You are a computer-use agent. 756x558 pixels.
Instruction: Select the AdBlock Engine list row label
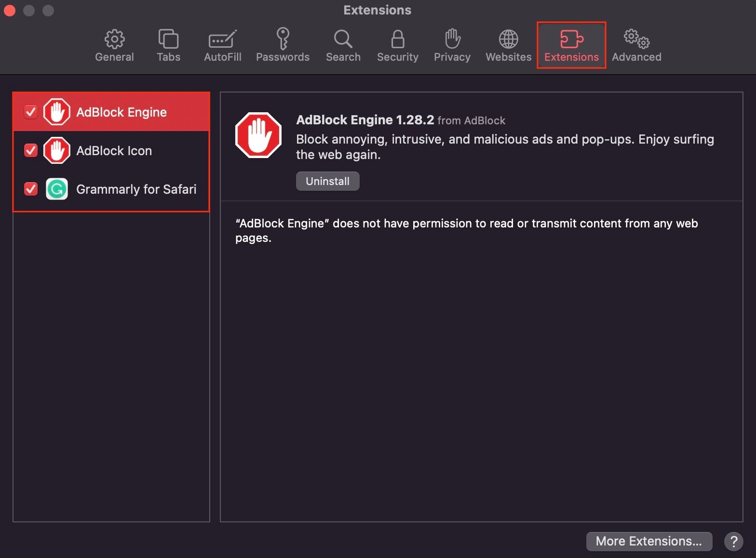[121, 112]
